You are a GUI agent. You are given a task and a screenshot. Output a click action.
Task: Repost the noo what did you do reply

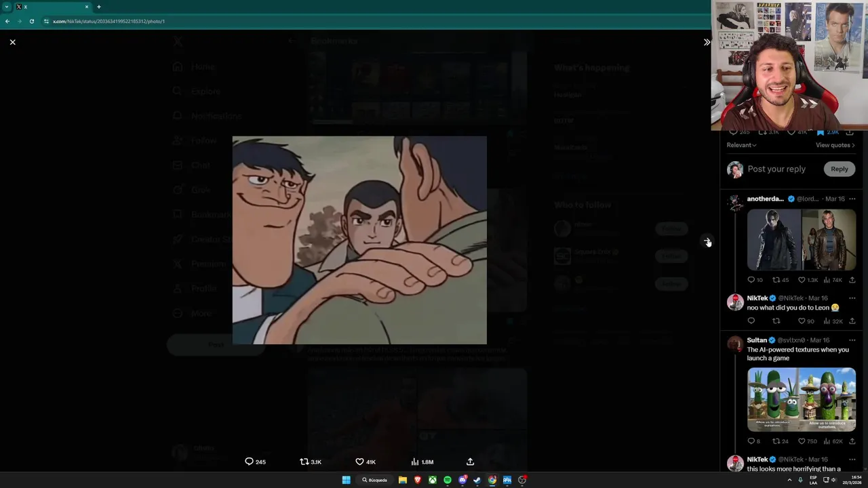click(x=776, y=321)
